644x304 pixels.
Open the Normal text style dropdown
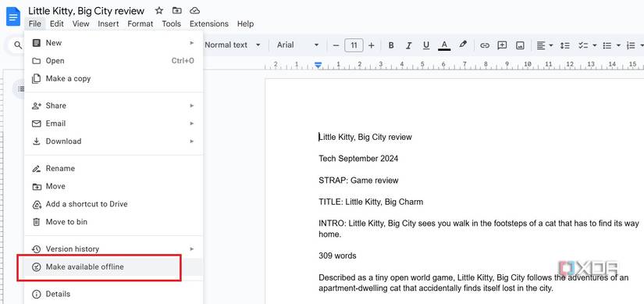click(233, 45)
